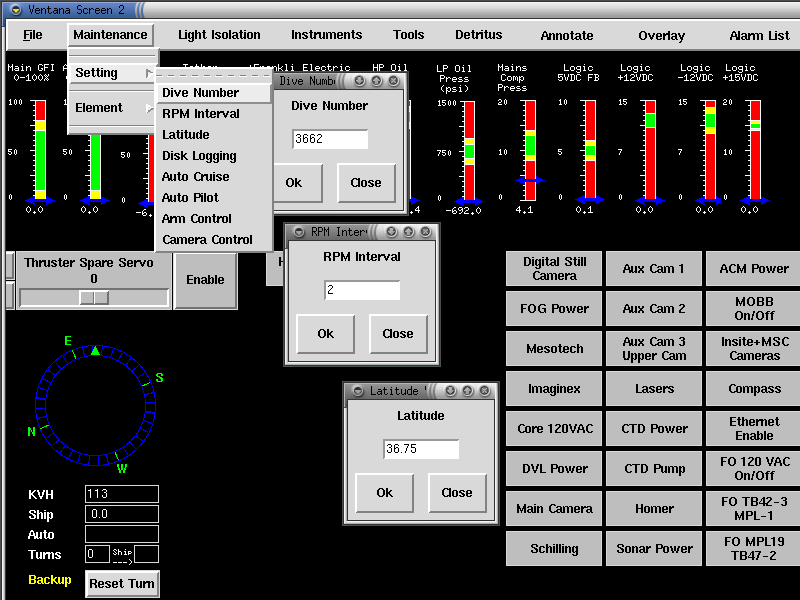This screenshot has height=600, width=800.
Task: Expand the Setting submenu
Action: tap(112, 73)
